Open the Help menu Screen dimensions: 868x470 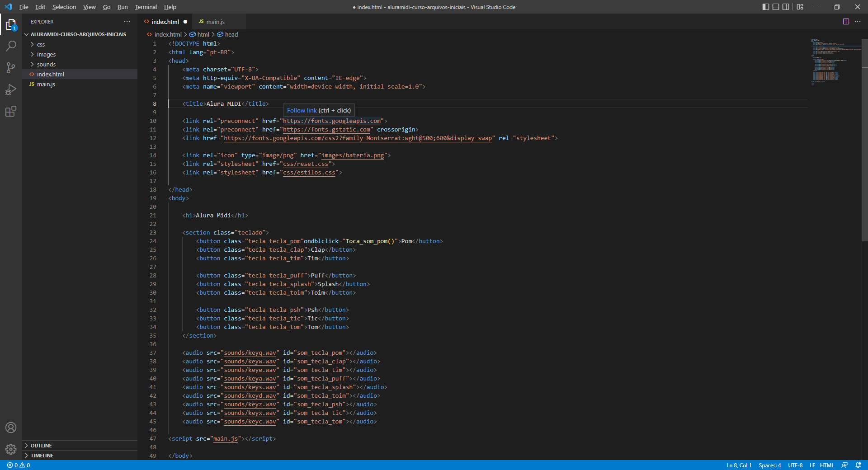pos(170,7)
